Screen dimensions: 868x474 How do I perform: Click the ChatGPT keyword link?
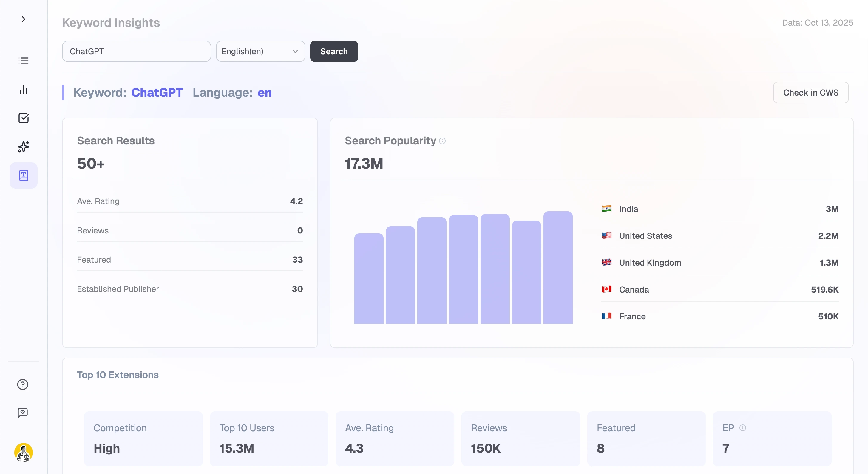point(157,92)
